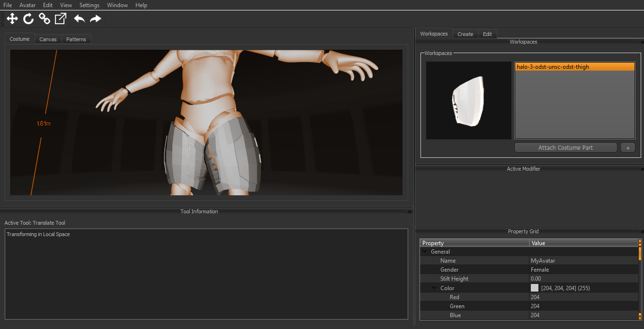644x329 pixels.
Task: Close the Tool Information panel
Action: point(410,211)
